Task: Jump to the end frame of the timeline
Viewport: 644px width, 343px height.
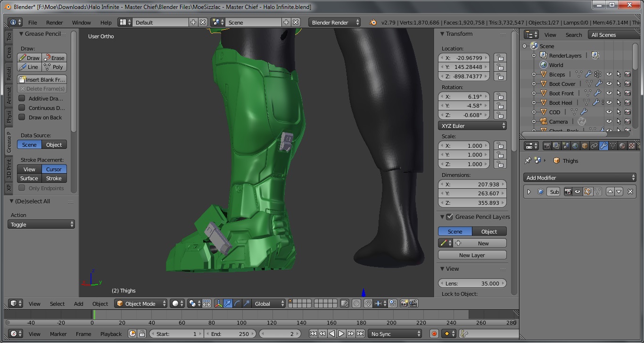Action: click(x=360, y=334)
